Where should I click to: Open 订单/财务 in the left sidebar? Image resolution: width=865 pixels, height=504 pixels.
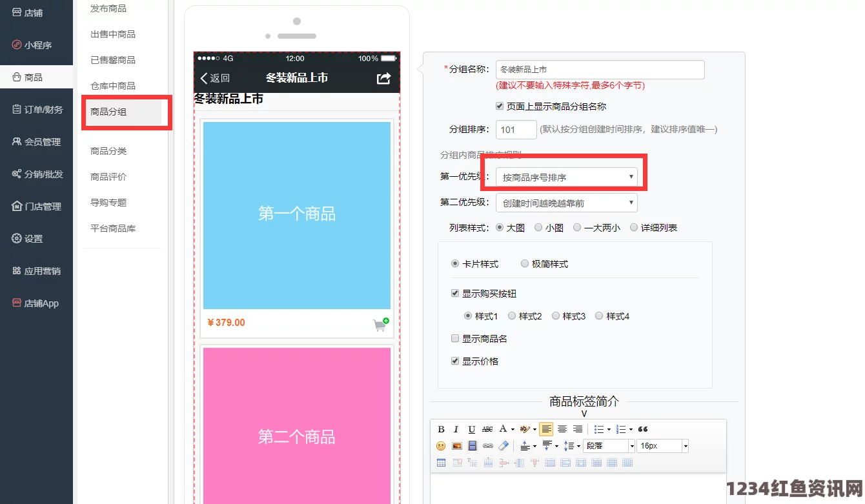(36, 109)
